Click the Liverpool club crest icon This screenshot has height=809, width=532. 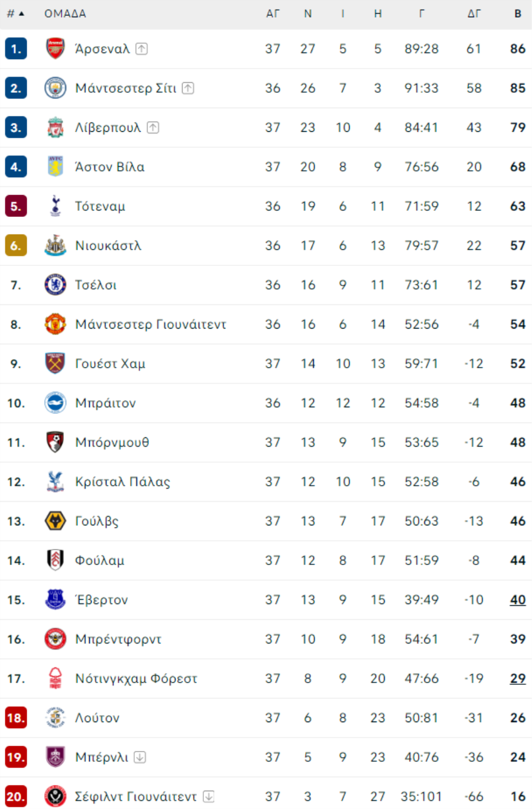point(55,128)
